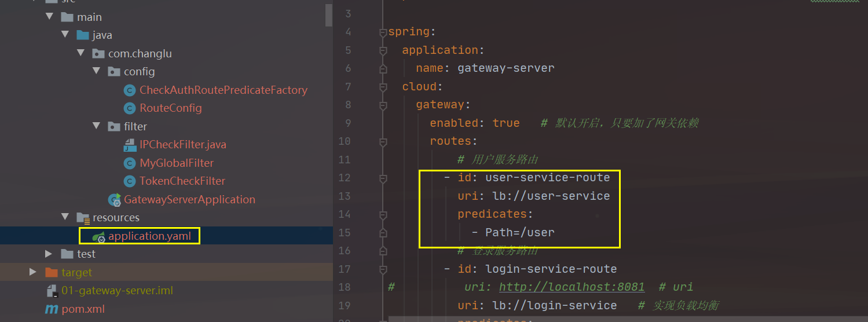868x322 pixels.
Task: Place cursor on login-service-route id
Action: pos(551,269)
